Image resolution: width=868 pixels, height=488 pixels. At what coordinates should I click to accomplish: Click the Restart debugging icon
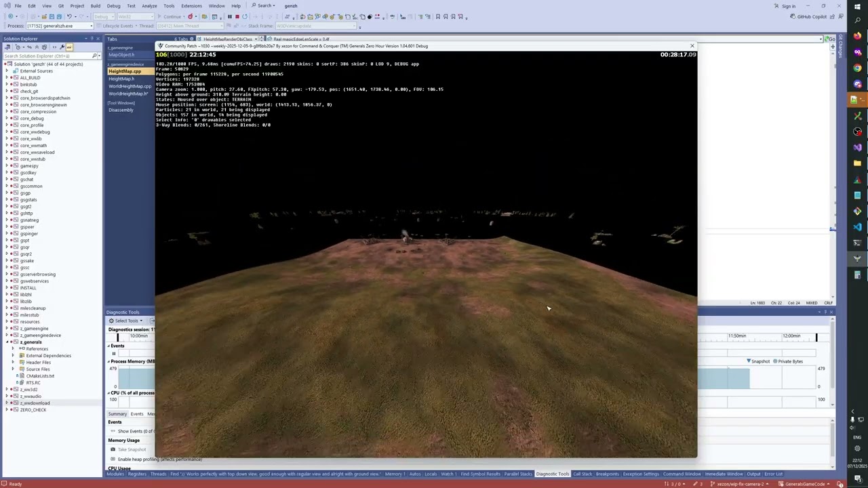pyautogui.click(x=245, y=16)
